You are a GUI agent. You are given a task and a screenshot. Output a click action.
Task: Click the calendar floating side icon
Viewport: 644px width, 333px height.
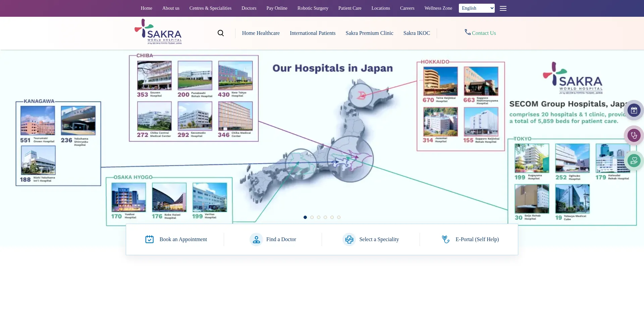point(634,110)
